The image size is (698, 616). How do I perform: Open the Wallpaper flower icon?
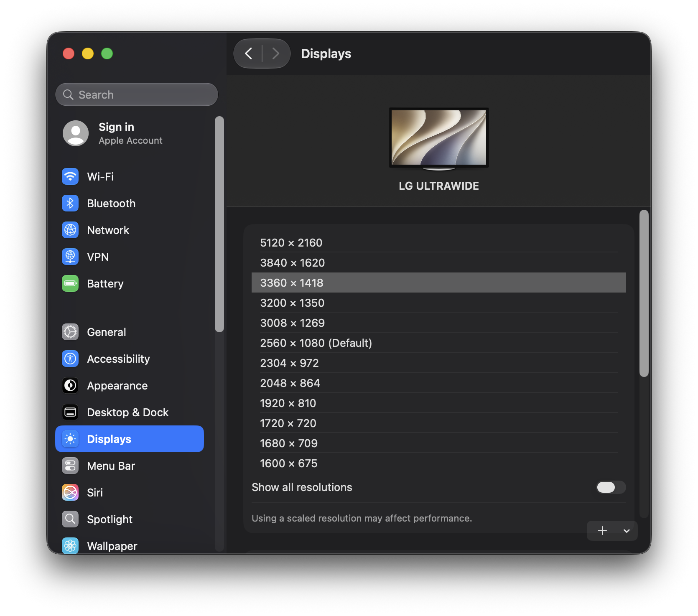pyautogui.click(x=70, y=545)
